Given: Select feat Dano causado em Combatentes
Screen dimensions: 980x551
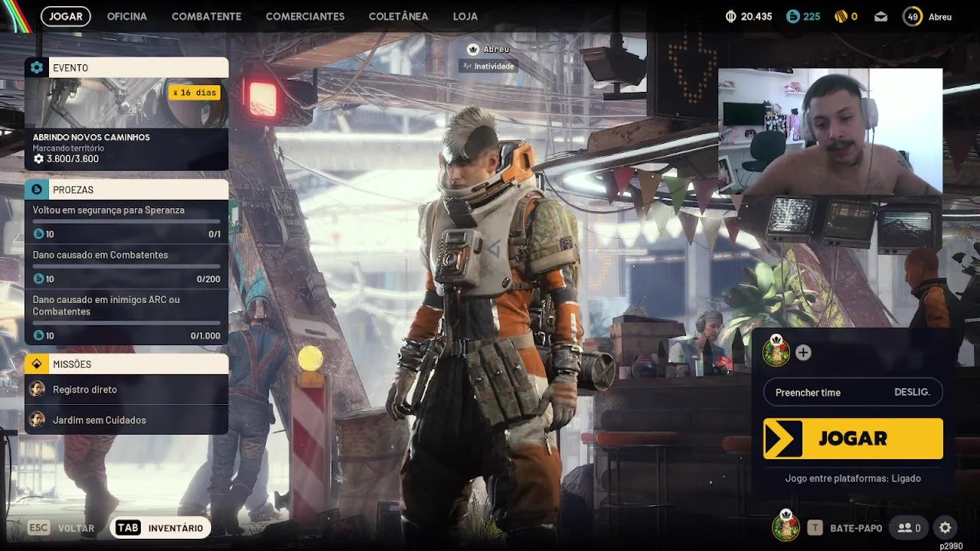Looking at the screenshot, I should [126, 267].
